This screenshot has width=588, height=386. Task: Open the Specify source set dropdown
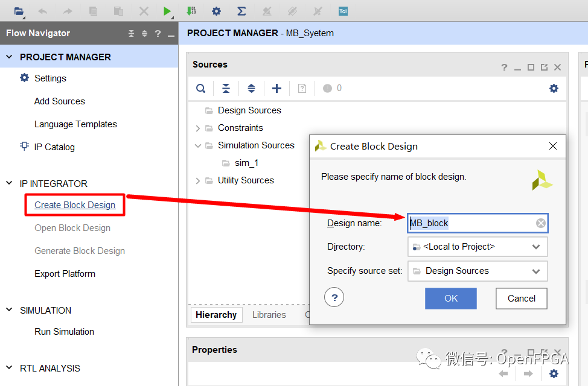(x=478, y=271)
